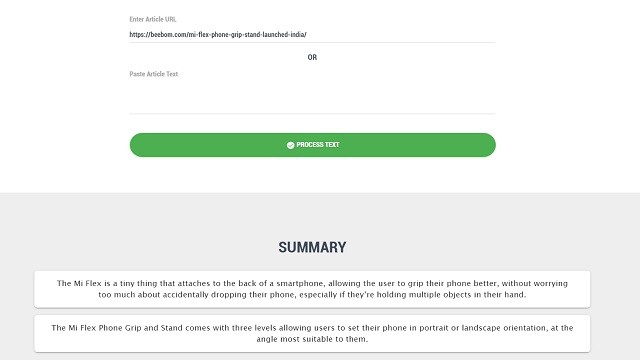Select the beebom.com URL text
Image resolution: width=640 pixels, height=360 pixels.
[x=218, y=35]
